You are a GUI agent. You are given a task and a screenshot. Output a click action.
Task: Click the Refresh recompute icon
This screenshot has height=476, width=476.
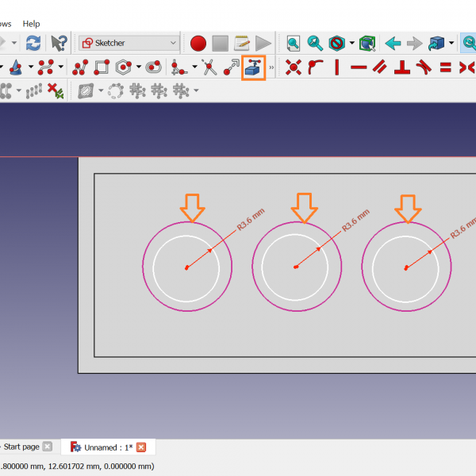point(33,43)
